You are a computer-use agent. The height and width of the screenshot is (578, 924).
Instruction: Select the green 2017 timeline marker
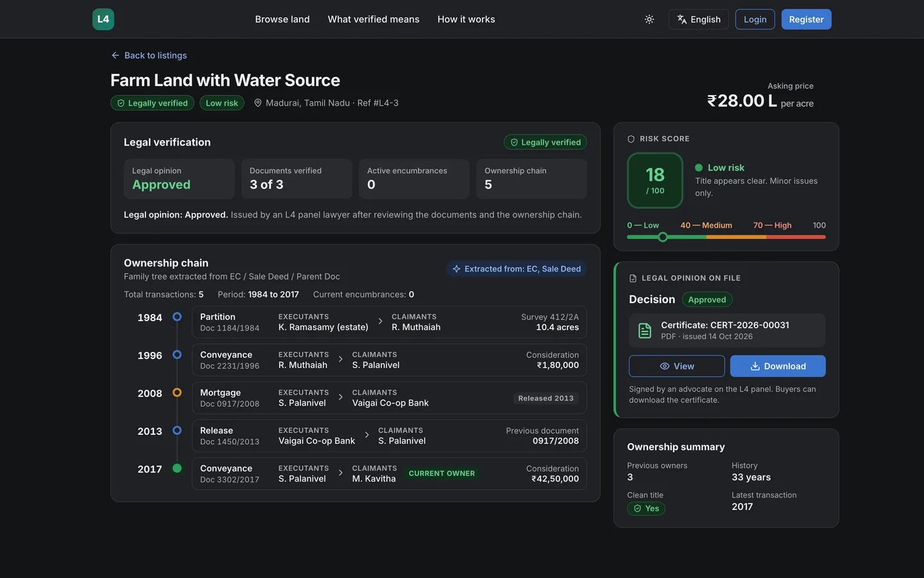coord(177,468)
